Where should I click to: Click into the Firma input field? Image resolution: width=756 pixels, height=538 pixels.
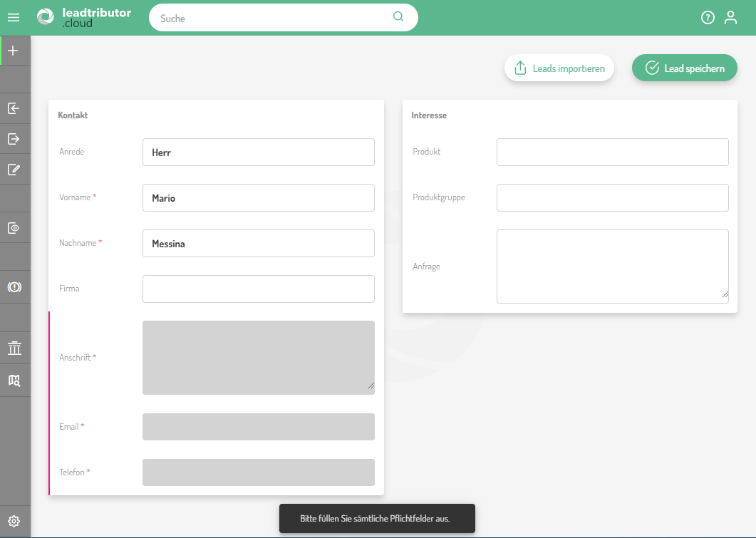[258, 289]
